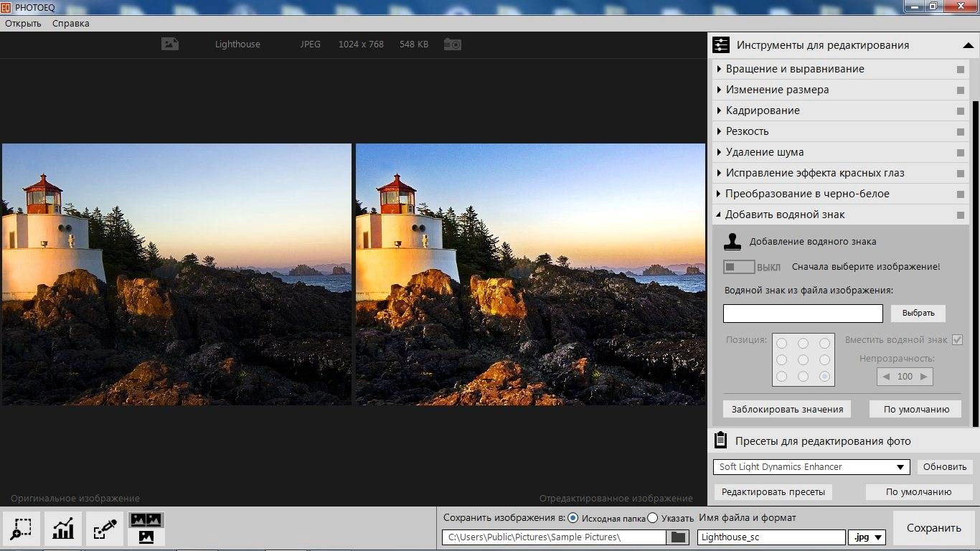This screenshot has width=980, height=551.
Task: Toggle the watermark ВЫКЛ switch
Action: [739, 267]
